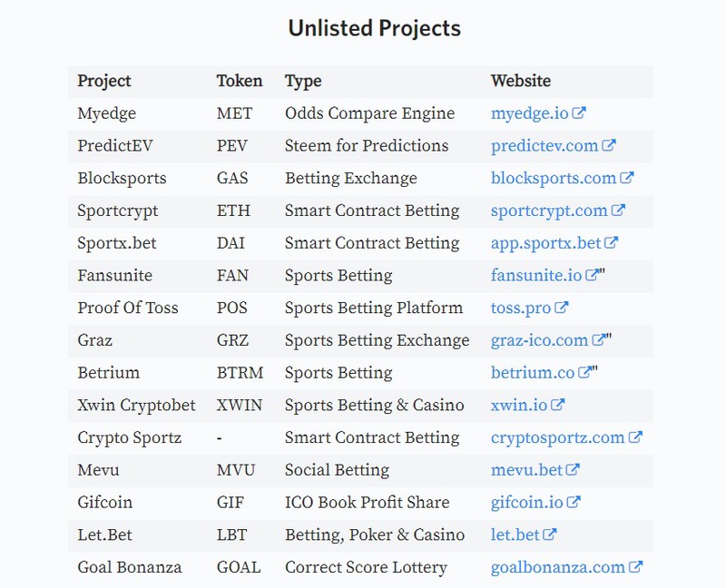Click external link icon after let.bet
726x588 pixels.
click(550, 534)
